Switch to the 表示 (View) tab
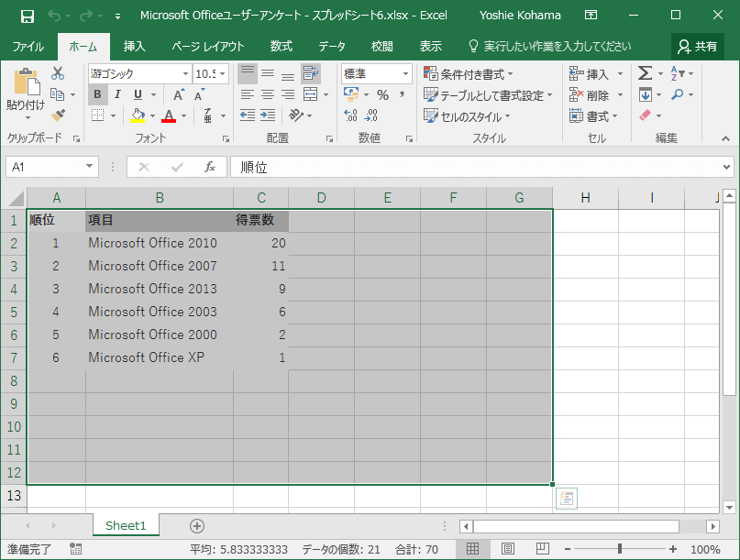Image resolution: width=740 pixels, height=560 pixels. (x=430, y=46)
